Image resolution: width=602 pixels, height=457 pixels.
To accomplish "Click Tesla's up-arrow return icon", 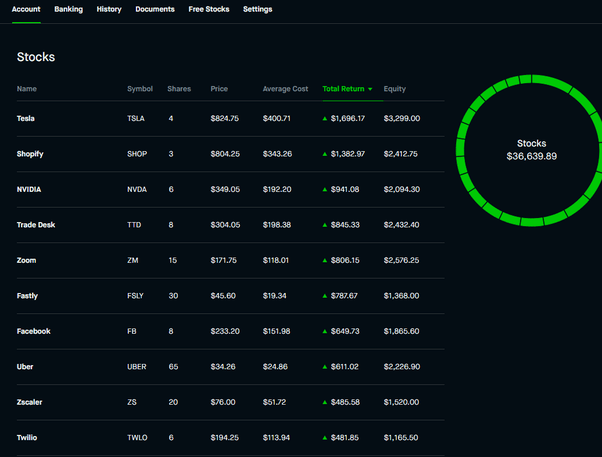I will click(325, 119).
